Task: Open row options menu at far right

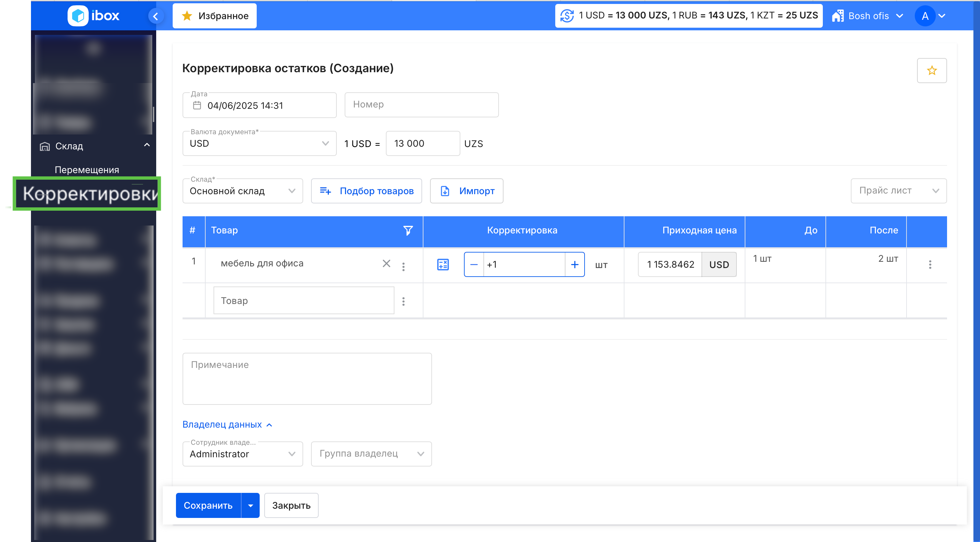Action: point(930,264)
